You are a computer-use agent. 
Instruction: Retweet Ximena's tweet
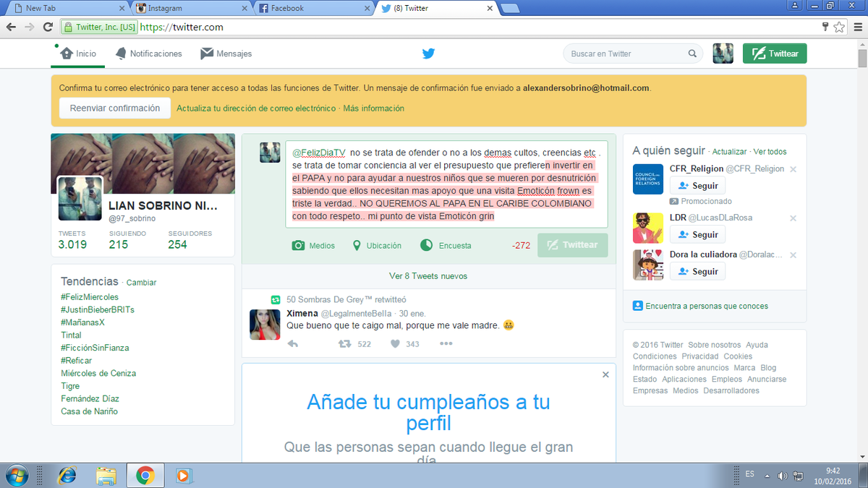tap(345, 344)
